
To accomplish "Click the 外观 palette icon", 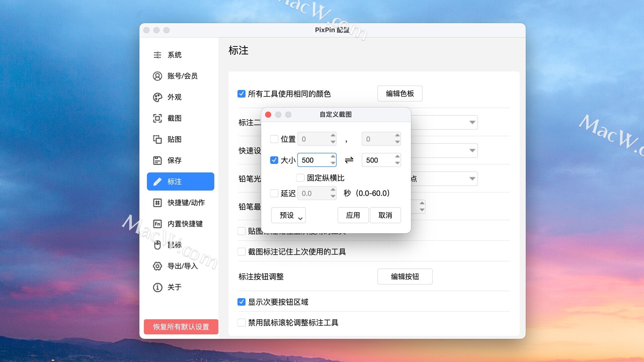I will [157, 97].
